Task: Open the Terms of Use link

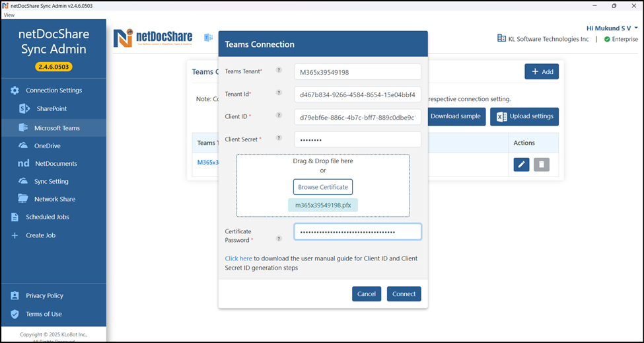Action: (x=44, y=314)
